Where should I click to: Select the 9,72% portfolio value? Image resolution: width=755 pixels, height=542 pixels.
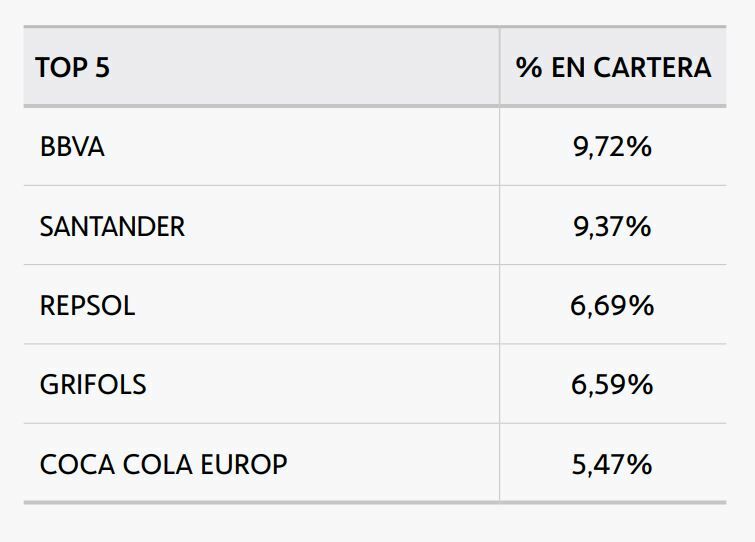click(x=612, y=147)
